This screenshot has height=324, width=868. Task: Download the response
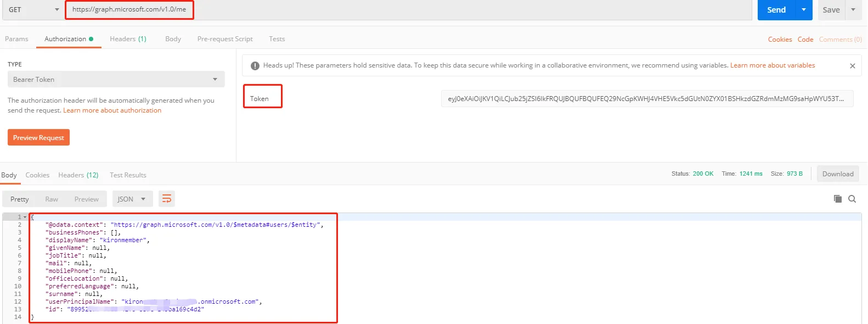[x=838, y=174]
